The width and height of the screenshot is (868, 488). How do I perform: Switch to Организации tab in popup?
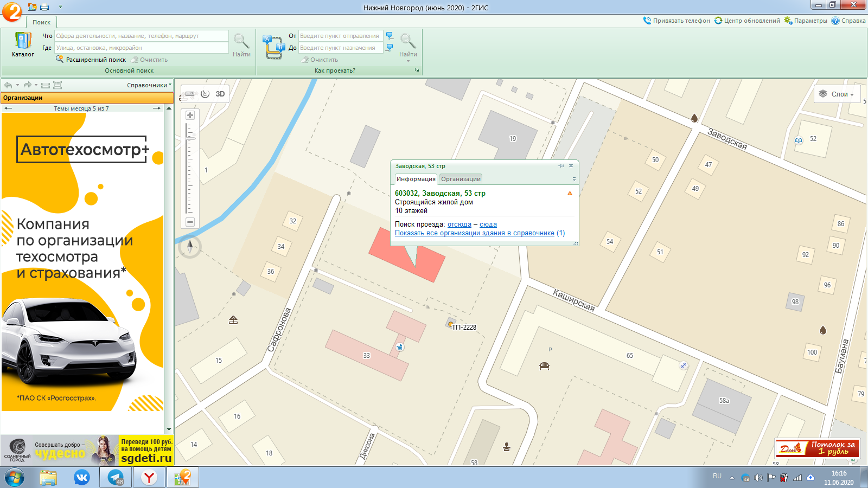461,179
